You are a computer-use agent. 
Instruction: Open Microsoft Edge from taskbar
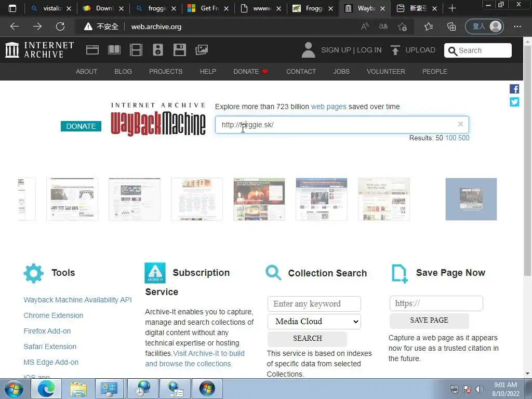pyautogui.click(x=46, y=389)
